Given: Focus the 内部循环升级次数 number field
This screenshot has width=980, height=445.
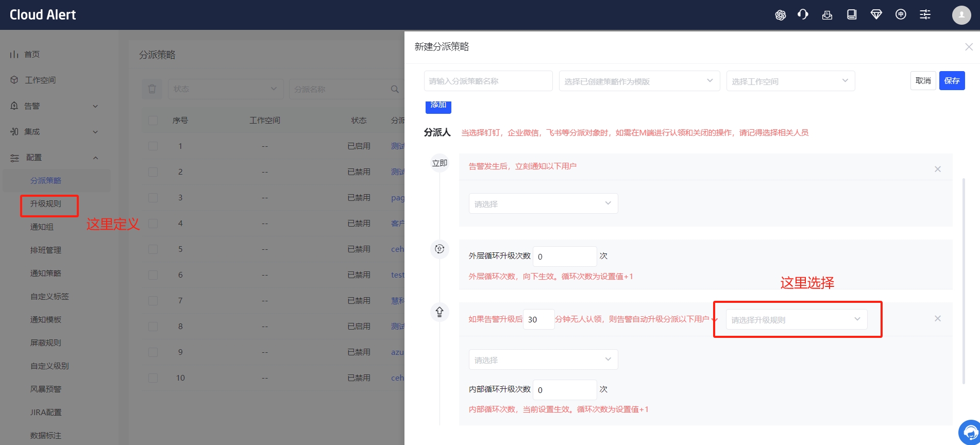Looking at the screenshot, I should tap(565, 389).
